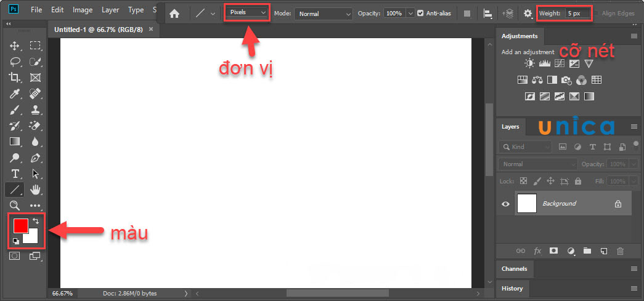The width and height of the screenshot is (644, 301).
Task: Select the Eyedropper tool
Action: click(x=14, y=94)
